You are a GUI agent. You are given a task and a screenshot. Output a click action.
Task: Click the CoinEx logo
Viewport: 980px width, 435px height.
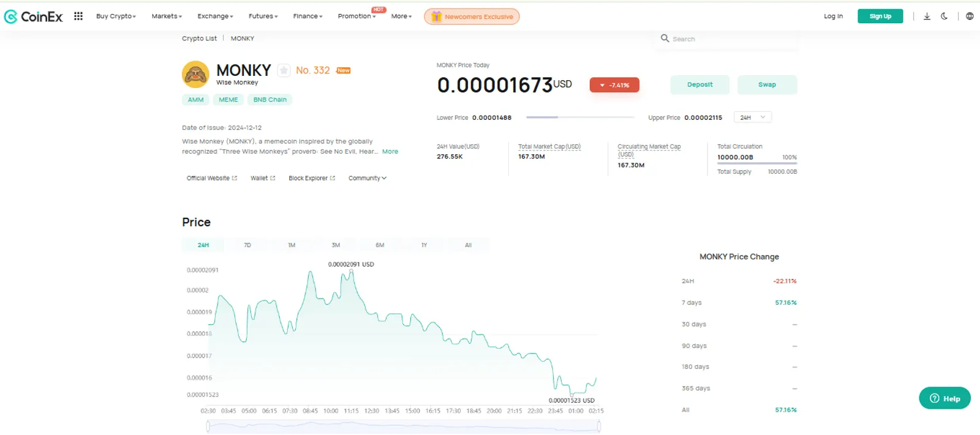click(33, 17)
